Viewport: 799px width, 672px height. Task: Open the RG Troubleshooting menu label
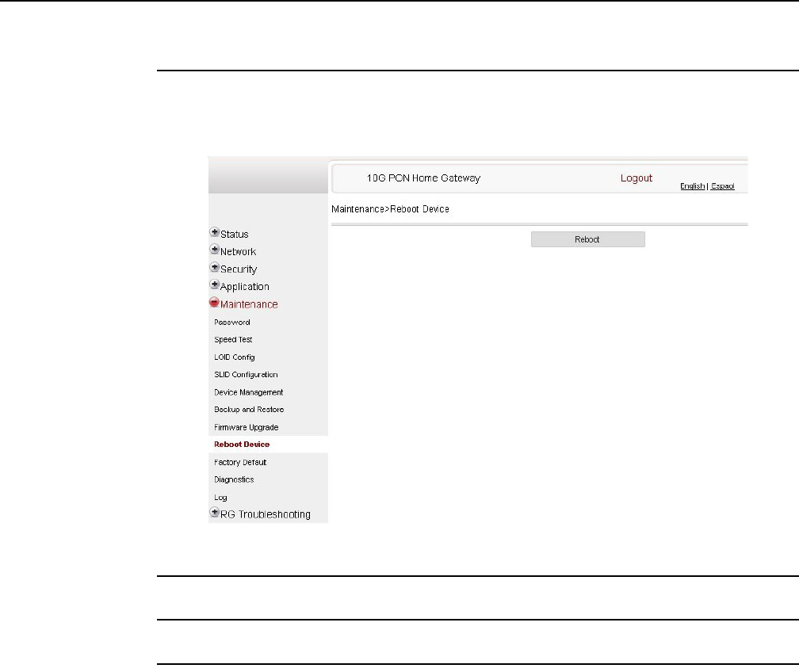point(265,514)
